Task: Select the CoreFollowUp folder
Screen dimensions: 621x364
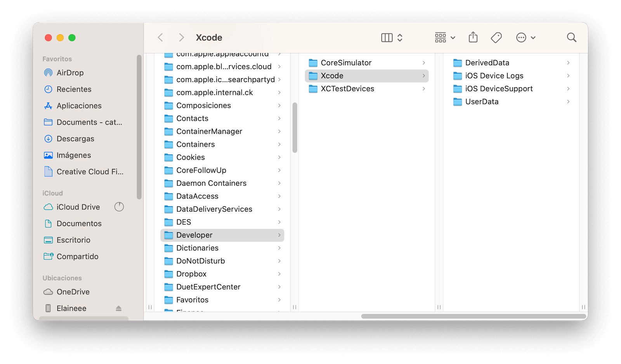Action: (x=222, y=170)
